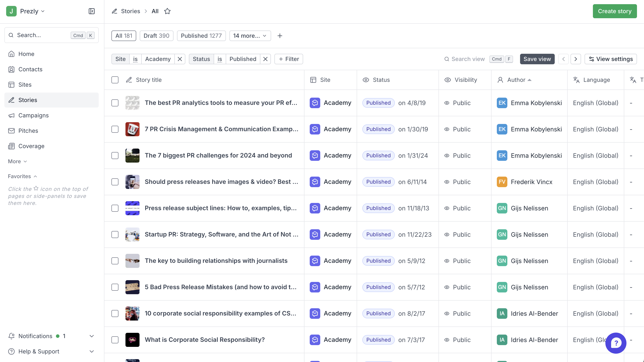This screenshot has width=644, height=362.
Task: Open the help chat bubble
Action: coord(615,343)
